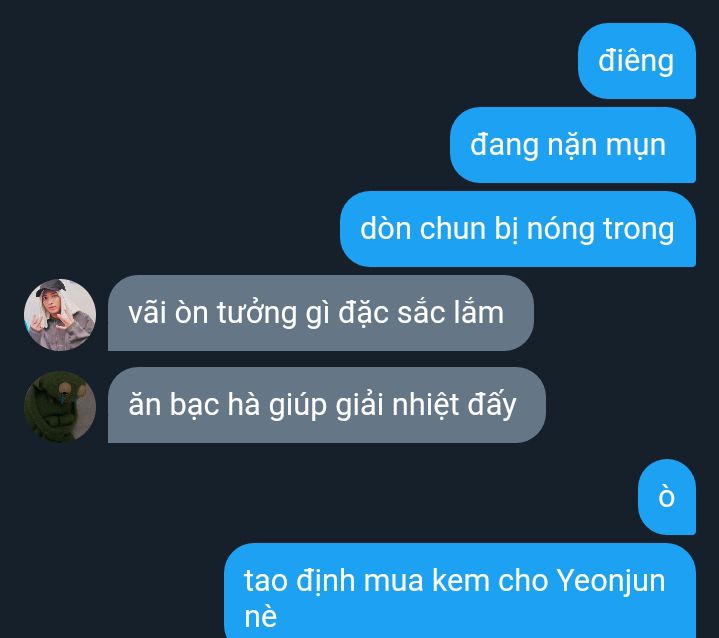Click the word "đấy" in the second gray bubble
Screen dimensions: 719x638
(x=492, y=405)
